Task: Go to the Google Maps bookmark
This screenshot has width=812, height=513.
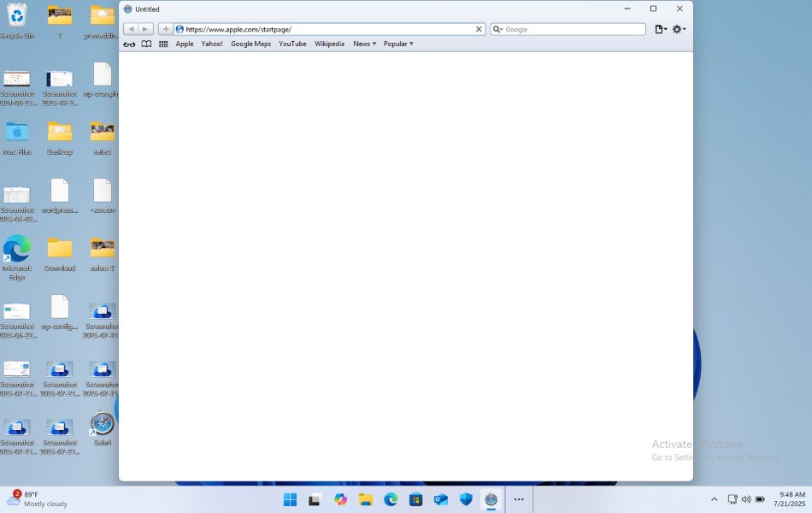Action: 250,44
